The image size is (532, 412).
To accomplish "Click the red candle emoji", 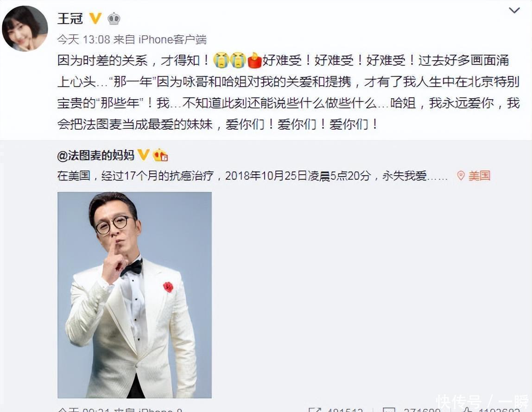I will point(254,60).
